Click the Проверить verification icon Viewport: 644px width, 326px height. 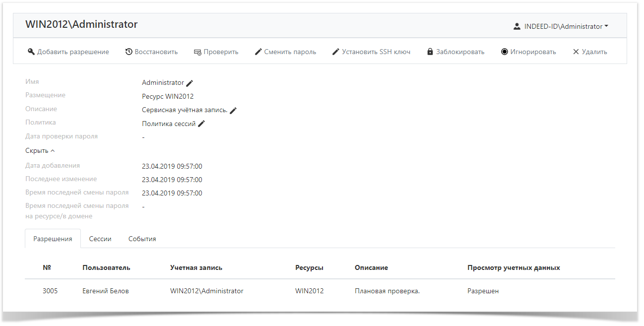pyautogui.click(x=198, y=51)
